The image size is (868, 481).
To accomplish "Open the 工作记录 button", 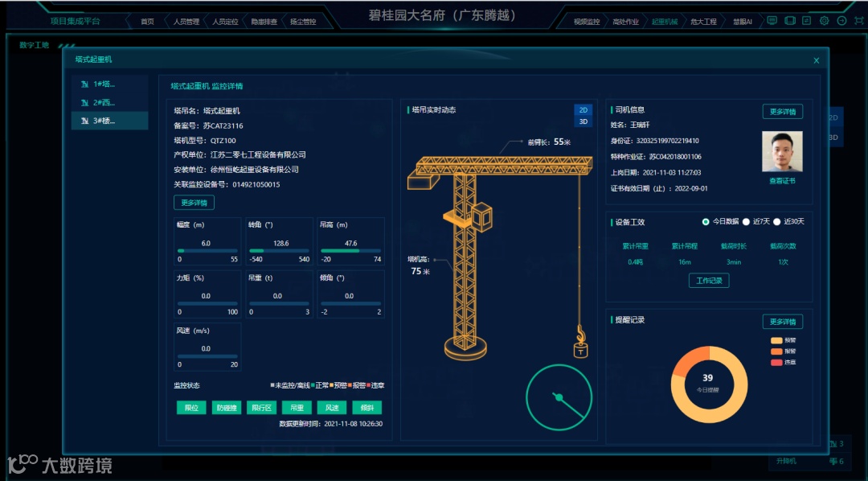I will click(x=709, y=281).
